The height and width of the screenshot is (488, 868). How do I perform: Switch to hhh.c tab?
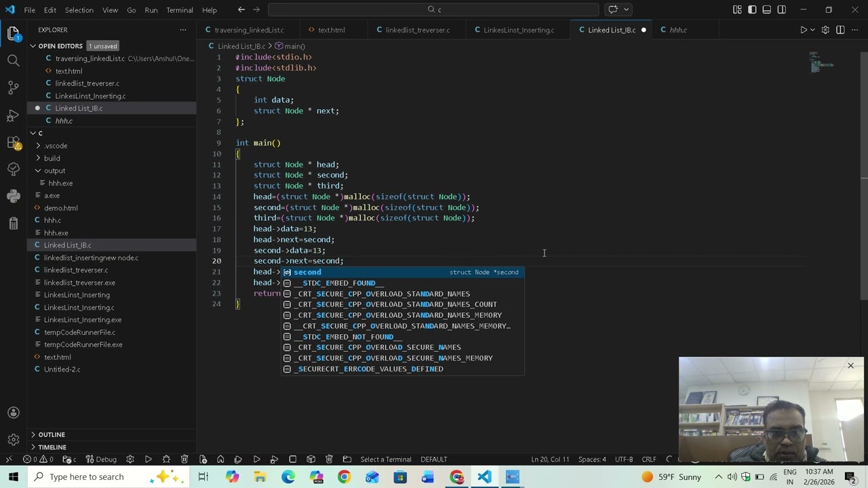[x=678, y=30]
